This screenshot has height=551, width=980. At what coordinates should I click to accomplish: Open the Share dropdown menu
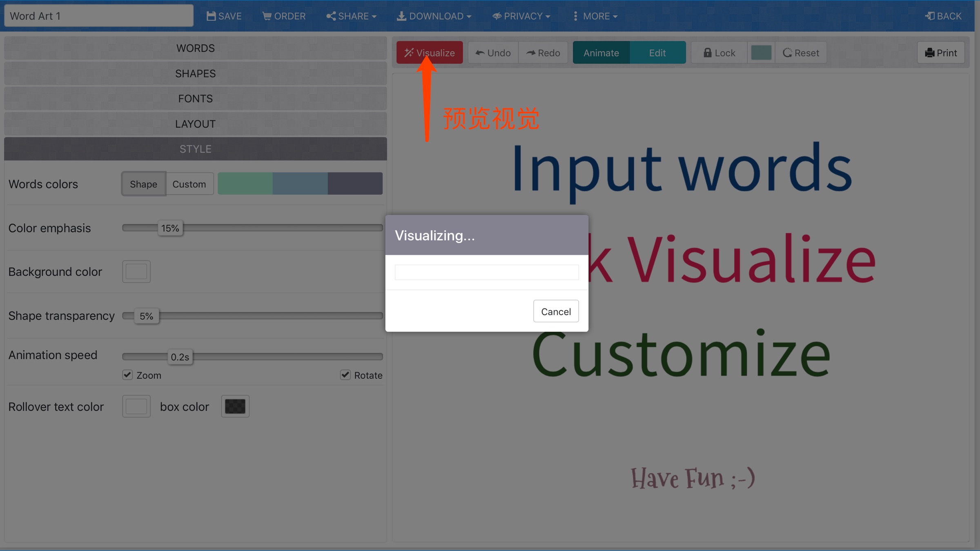click(351, 16)
